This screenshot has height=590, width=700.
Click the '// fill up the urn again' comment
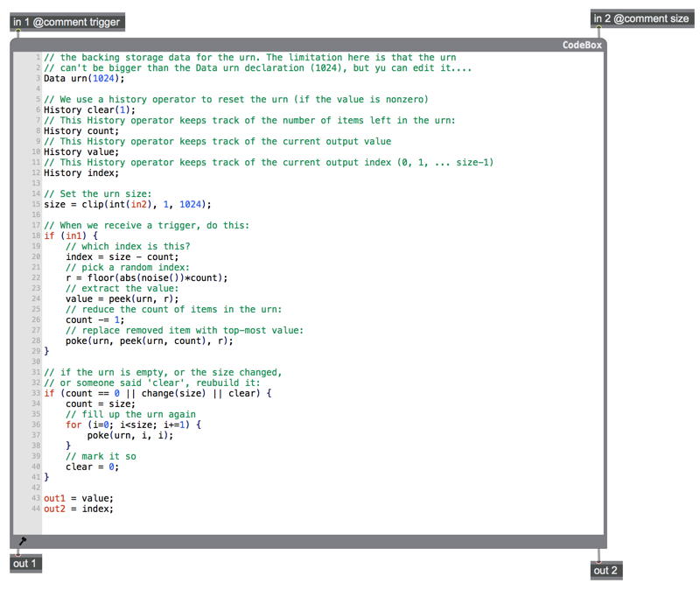click(130, 414)
